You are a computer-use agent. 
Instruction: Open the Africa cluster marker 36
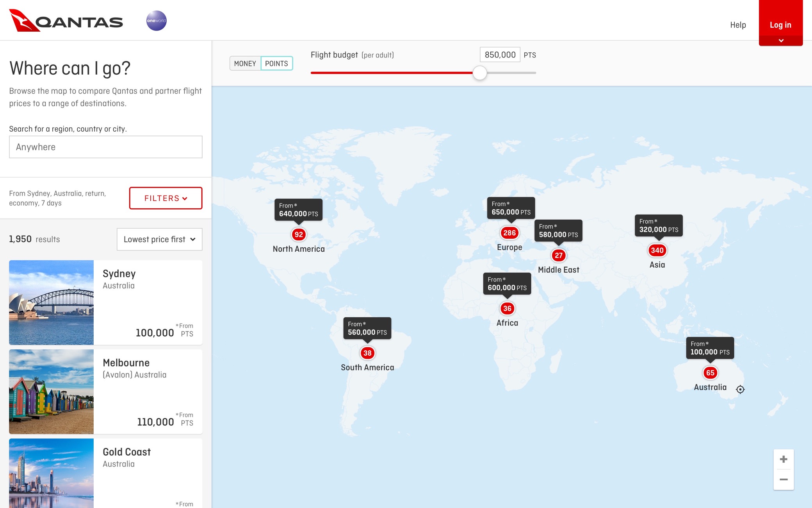pos(507,308)
